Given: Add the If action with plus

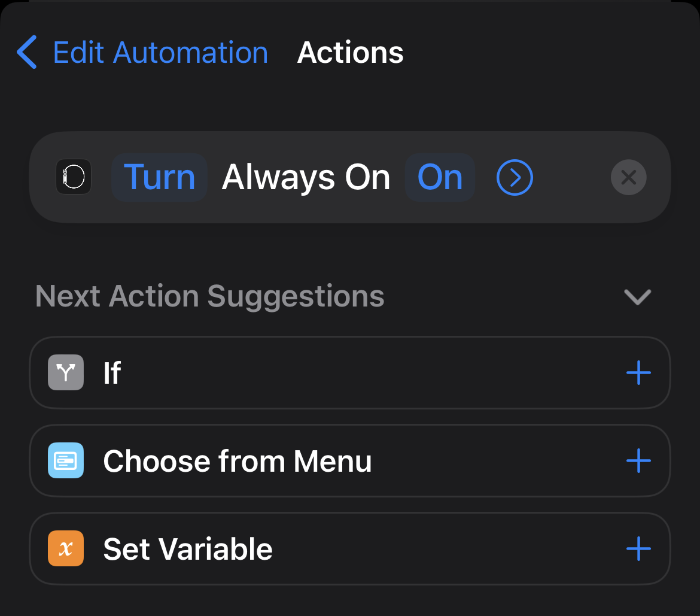Looking at the screenshot, I should pos(638,372).
